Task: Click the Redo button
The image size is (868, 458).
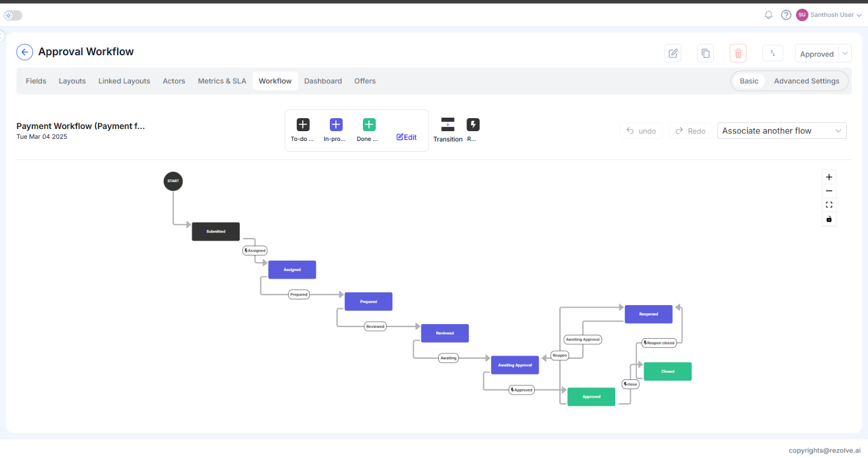Action: click(690, 131)
